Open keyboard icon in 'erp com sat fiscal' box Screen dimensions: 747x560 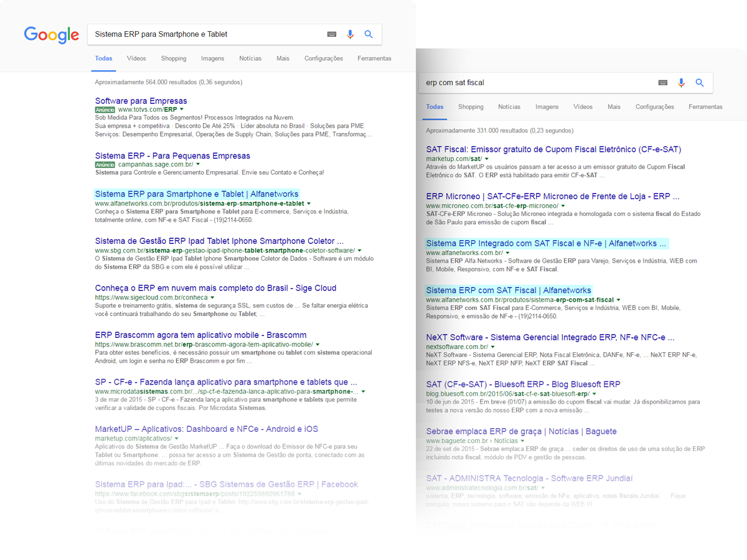coord(663,83)
